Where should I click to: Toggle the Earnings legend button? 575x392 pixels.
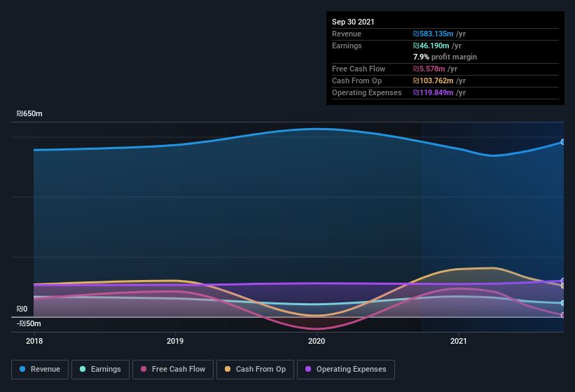point(100,370)
